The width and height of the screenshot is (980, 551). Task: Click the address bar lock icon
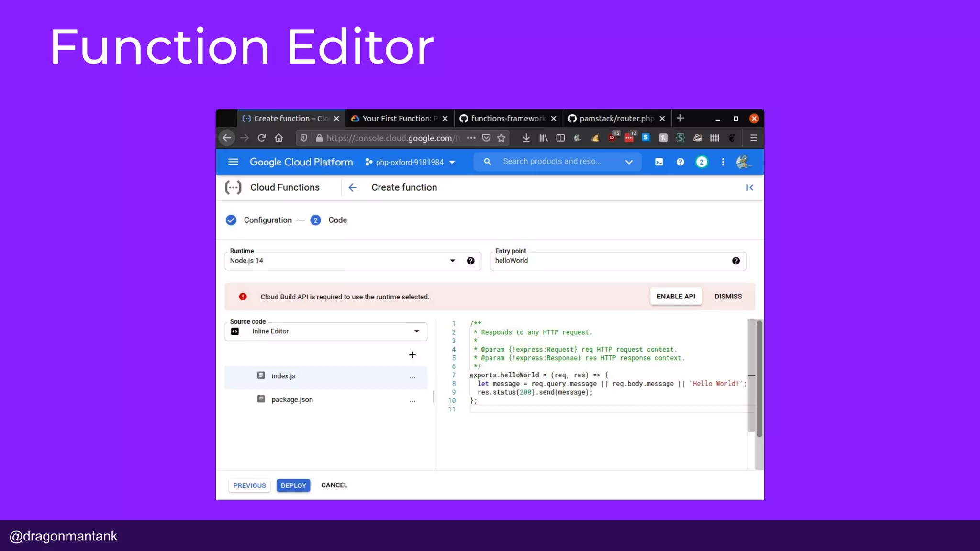pyautogui.click(x=319, y=138)
